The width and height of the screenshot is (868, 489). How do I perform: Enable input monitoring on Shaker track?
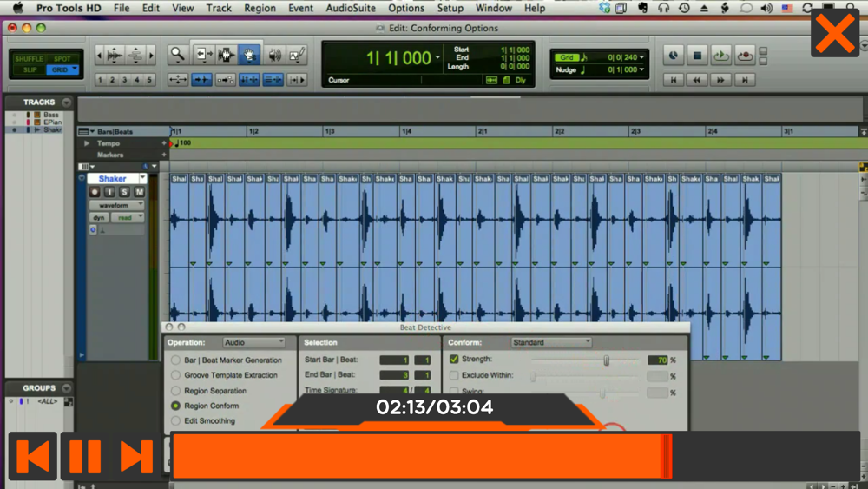109,192
